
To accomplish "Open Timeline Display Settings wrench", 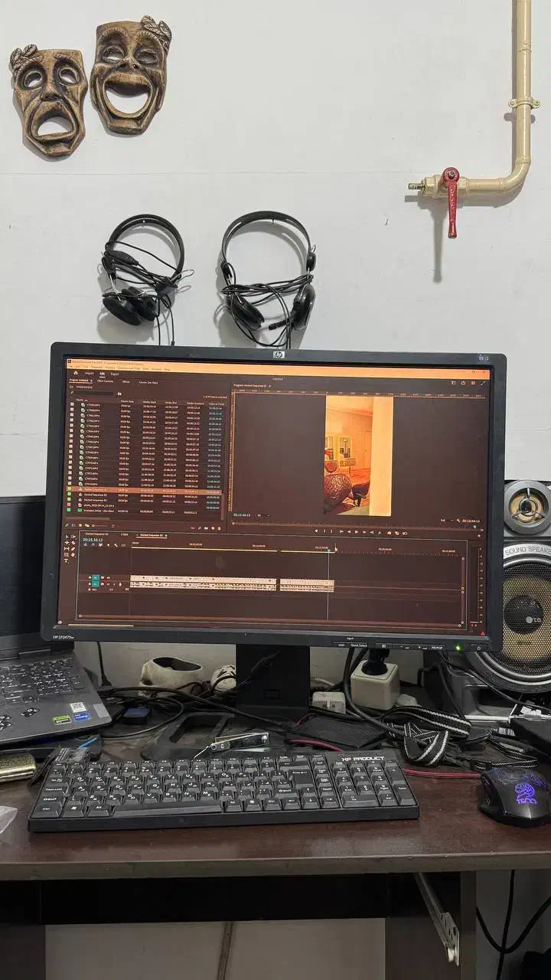I will (x=116, y=545).
